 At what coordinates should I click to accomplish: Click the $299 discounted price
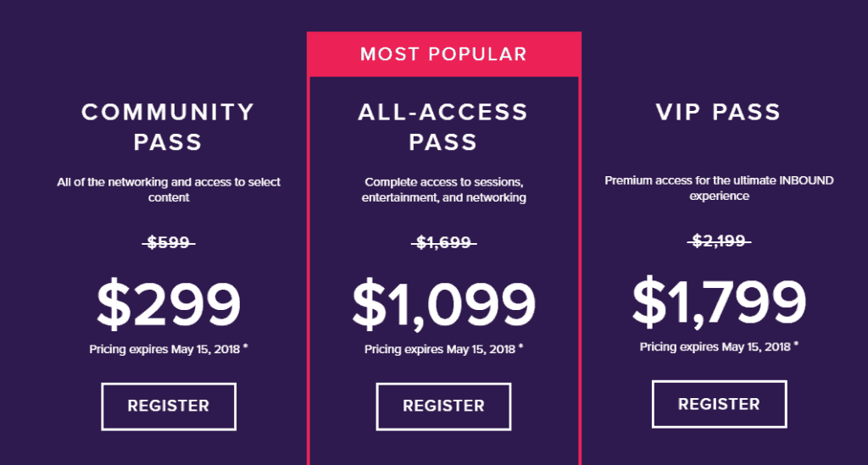(169, 304)
